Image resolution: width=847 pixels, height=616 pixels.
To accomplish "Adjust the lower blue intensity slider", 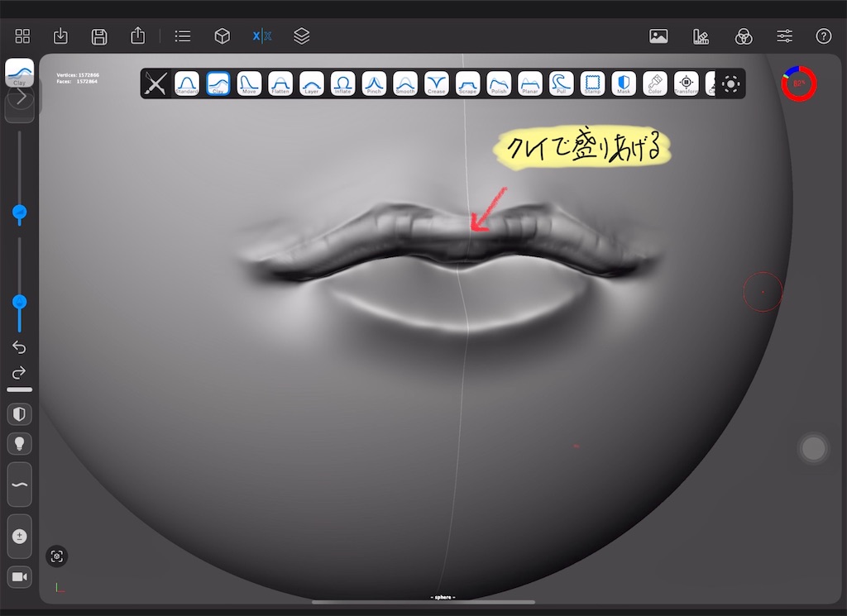I will point(20,302).
